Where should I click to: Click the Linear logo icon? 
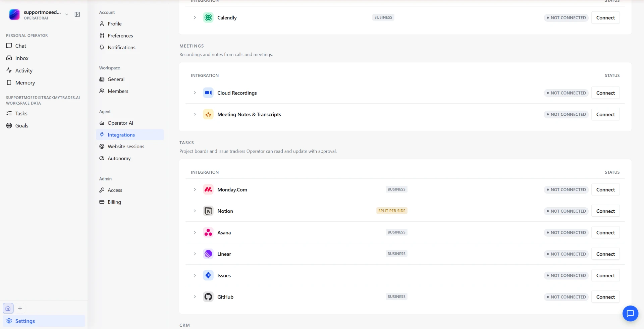point(208,254)
